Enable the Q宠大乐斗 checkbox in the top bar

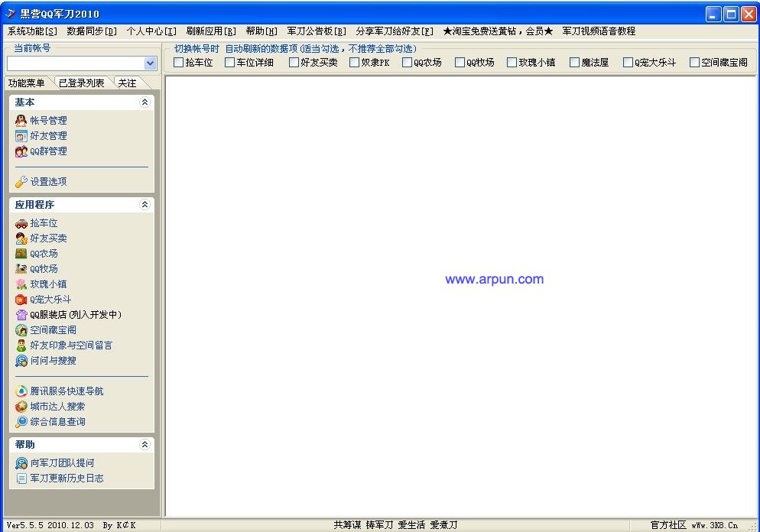628,63
